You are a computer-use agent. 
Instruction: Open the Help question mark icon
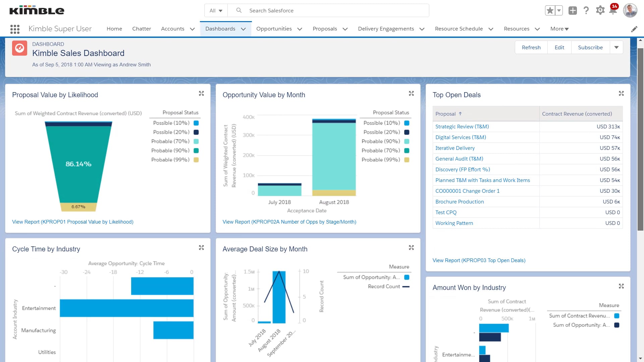click(x=586, y=11)
